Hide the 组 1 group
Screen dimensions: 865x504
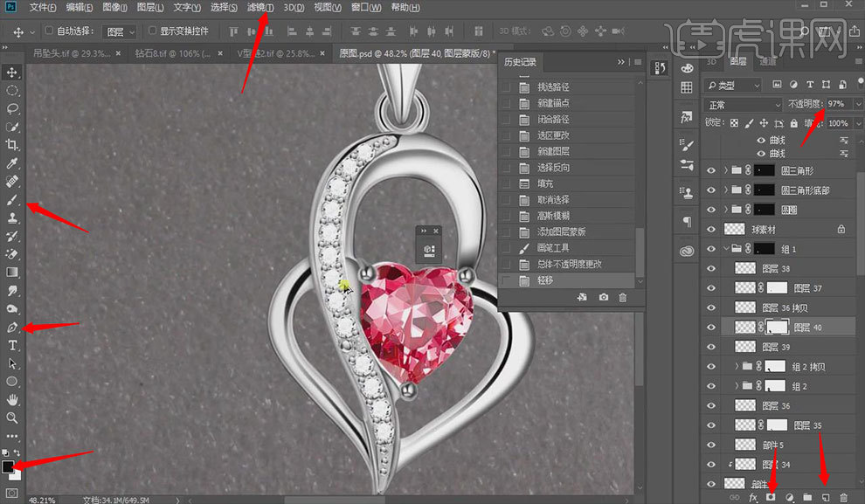point(711,249)
